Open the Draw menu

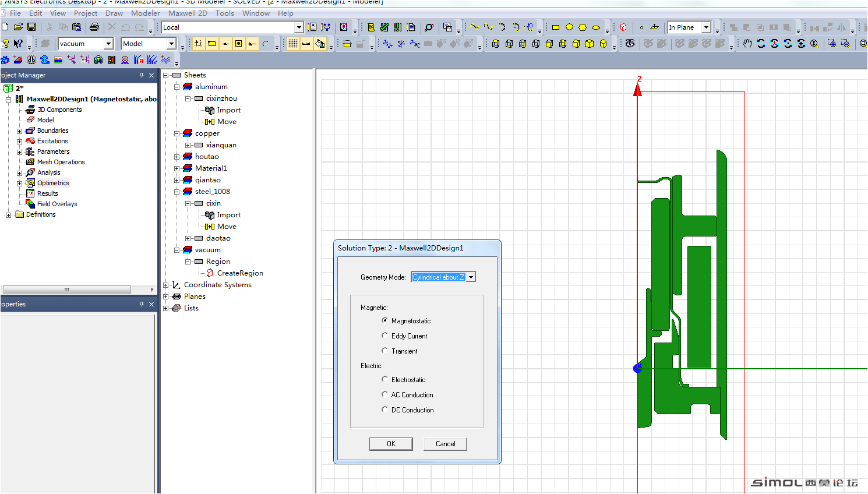[114, 13]
